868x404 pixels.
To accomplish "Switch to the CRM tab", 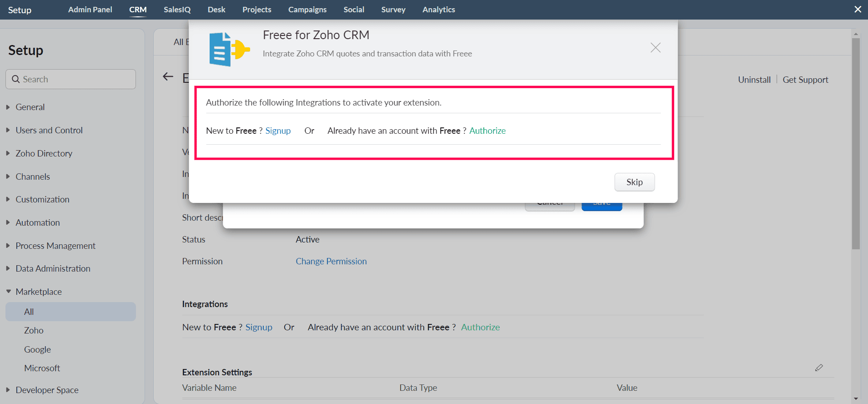I will click(138, 10).
